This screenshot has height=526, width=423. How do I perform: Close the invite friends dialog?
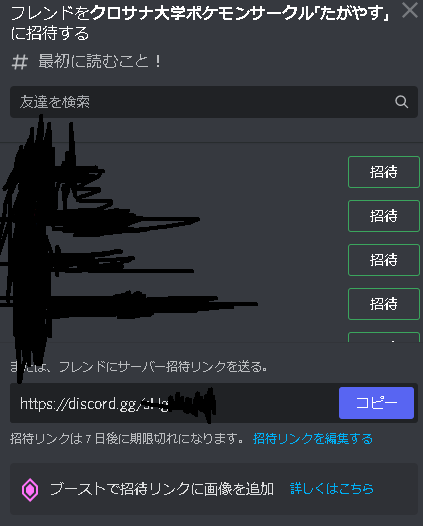coord(410,10)
